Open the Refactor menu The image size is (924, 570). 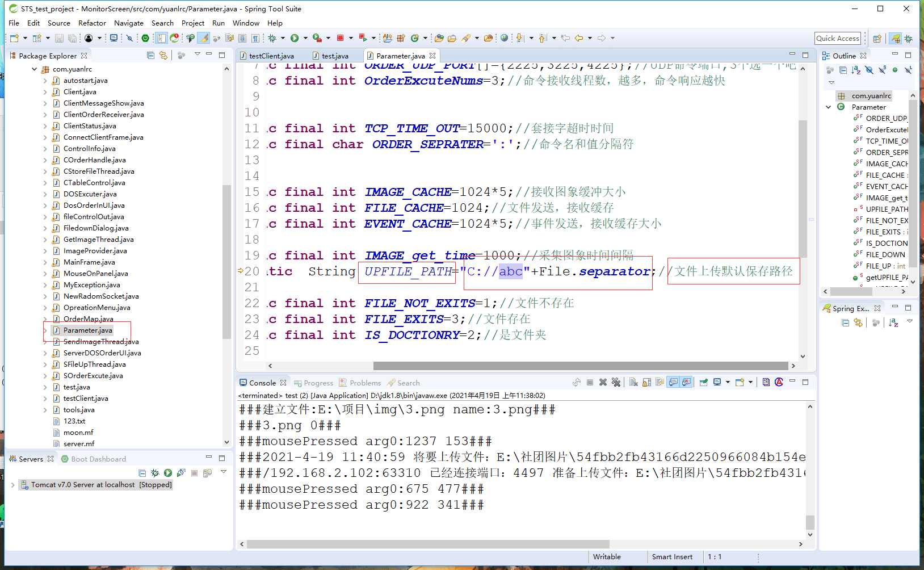[92, 23]
